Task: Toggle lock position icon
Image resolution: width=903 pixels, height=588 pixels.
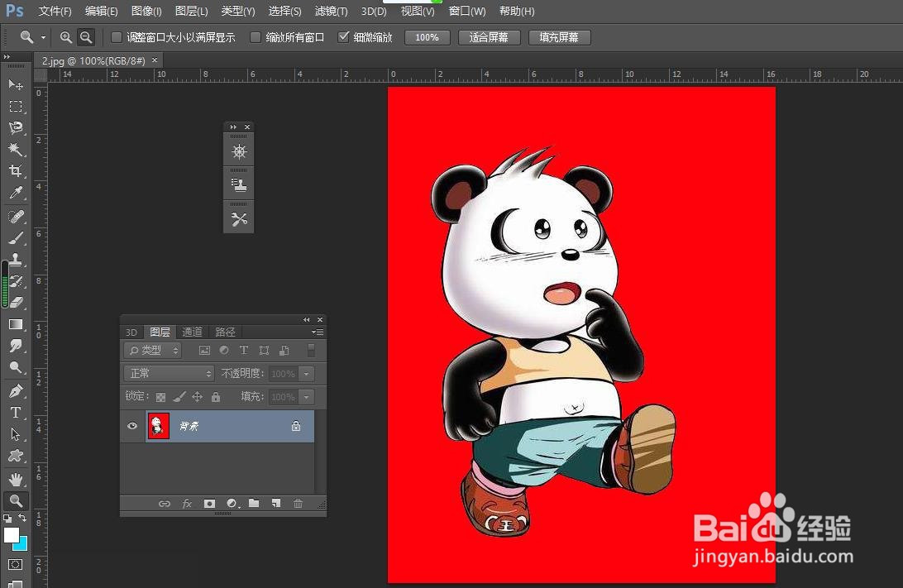Action: click(198, 397)
